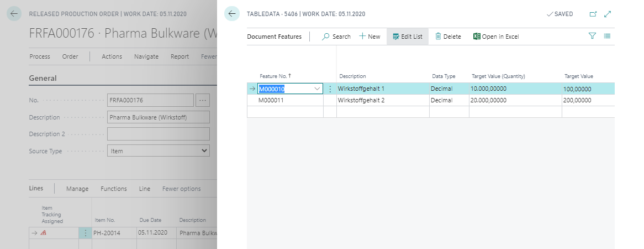Delete the selected feature line
The image size is (644, 249).
[448, 37]
